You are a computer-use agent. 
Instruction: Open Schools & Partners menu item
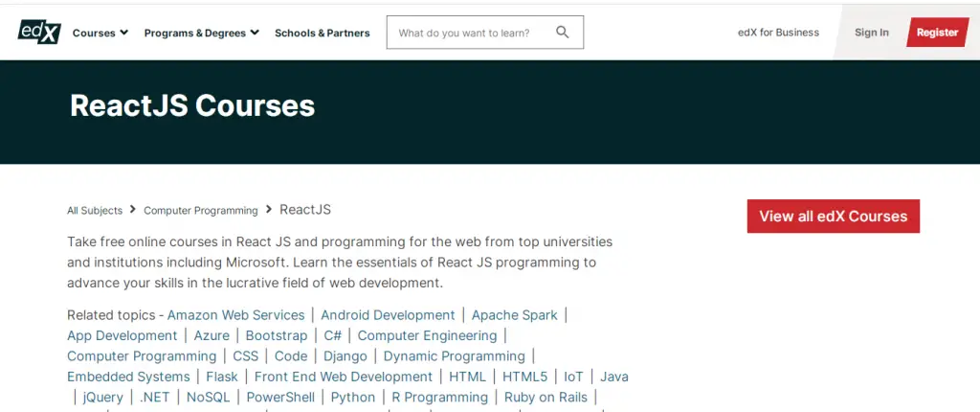[x=322, y=33]
